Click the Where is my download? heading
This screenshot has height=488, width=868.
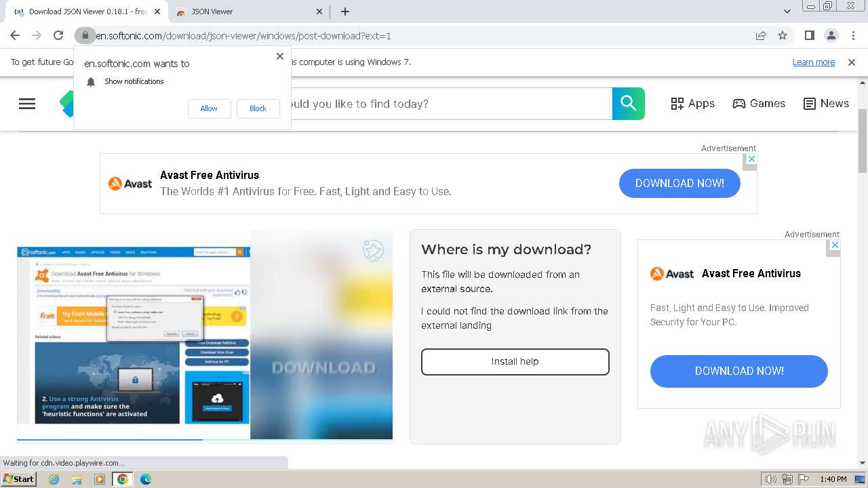click(507, 249)
